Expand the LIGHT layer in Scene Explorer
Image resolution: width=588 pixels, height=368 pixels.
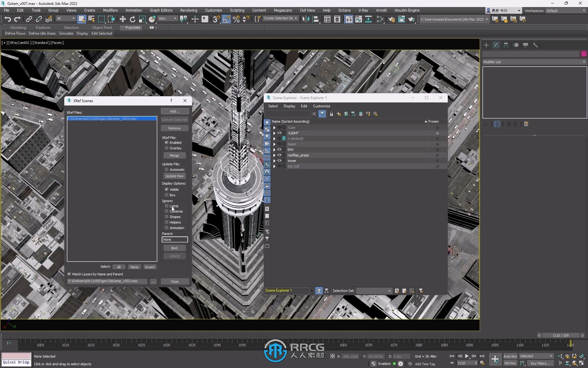[274, 133]
